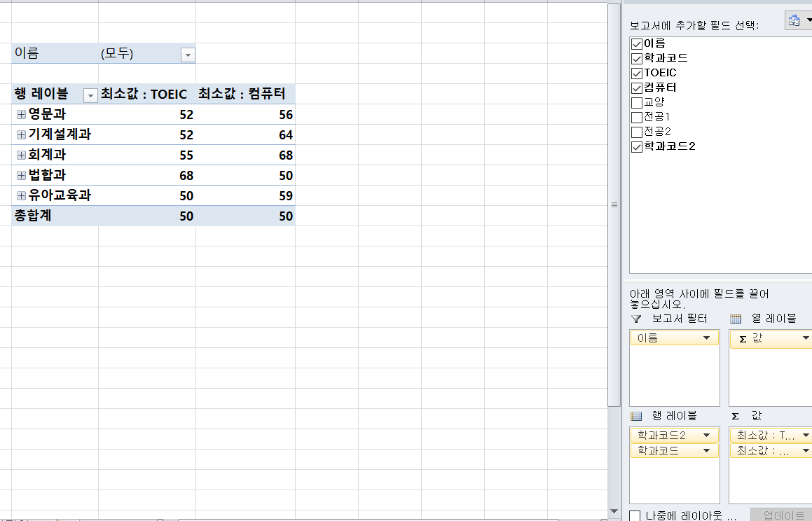Viewport: 812px width, 521px height.
Task: Check the 교양 field checkbox
Action: [x=637, y=102]
